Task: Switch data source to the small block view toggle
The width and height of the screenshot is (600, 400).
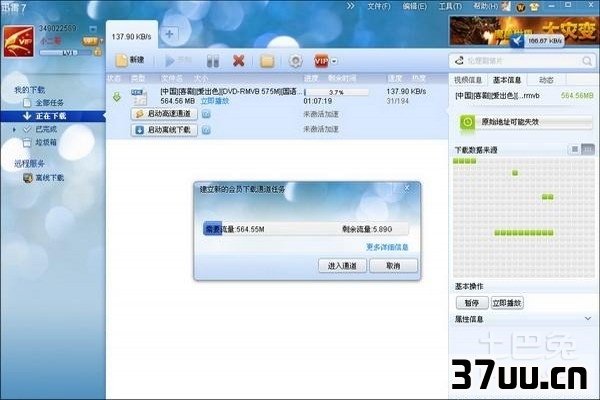Action: tap(574, 149)
